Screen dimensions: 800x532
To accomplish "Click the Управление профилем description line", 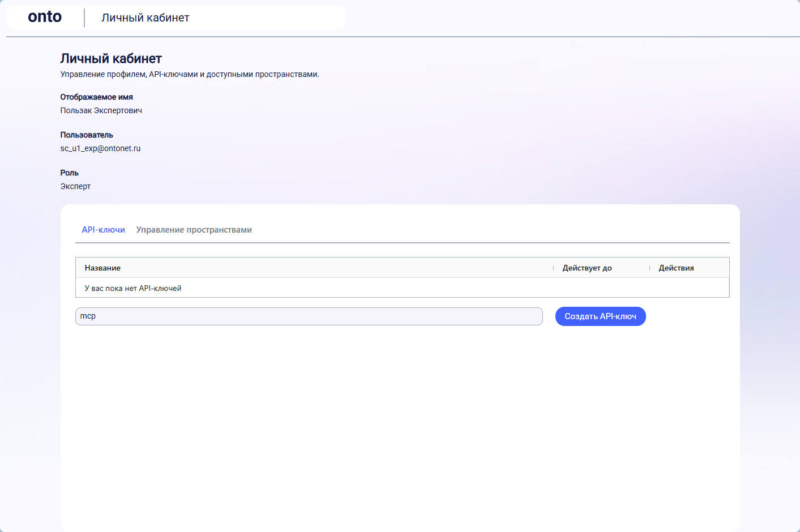I will coord(190,74).
